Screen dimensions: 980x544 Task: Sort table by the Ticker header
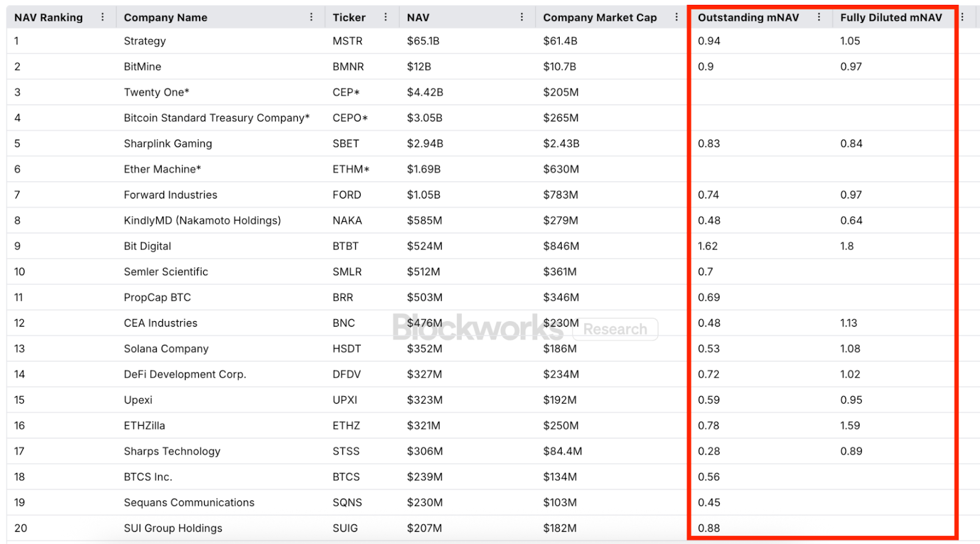(349, 18)
